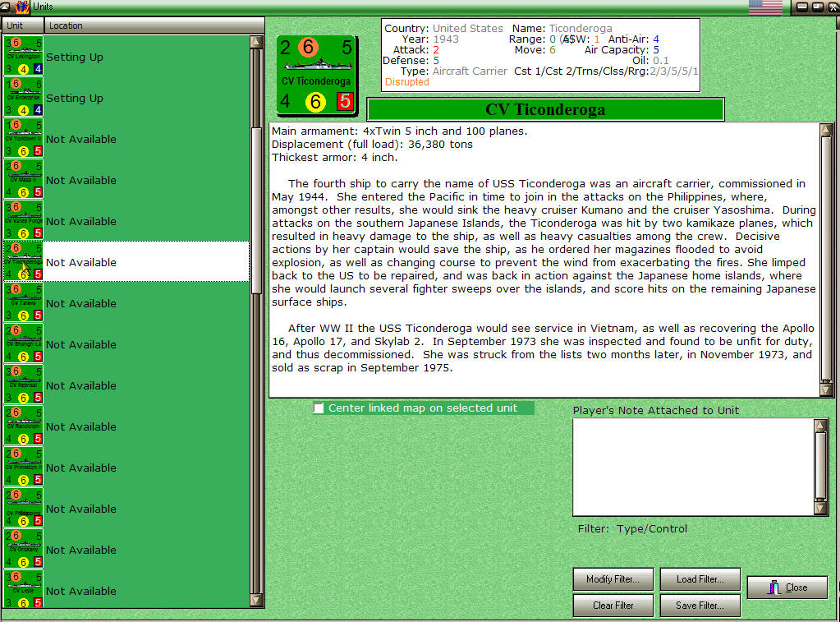Click the description text scroll up arrow
This screenshot has width=840, height=622.
click(x=826, y=129)
